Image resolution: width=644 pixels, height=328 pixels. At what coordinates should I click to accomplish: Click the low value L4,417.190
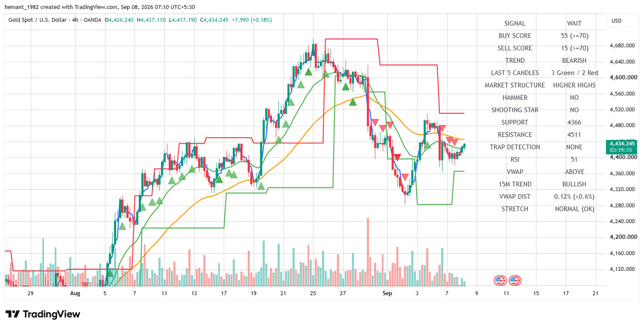click(x=182, y=20)
